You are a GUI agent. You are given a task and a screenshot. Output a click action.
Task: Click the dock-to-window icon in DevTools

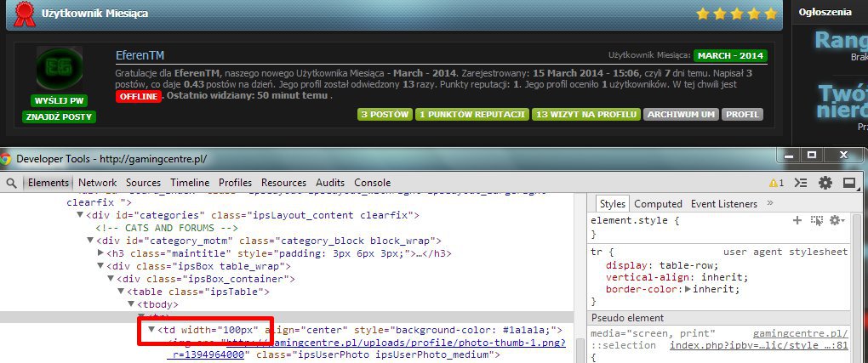pyautogui.click(x=848, y=183)
